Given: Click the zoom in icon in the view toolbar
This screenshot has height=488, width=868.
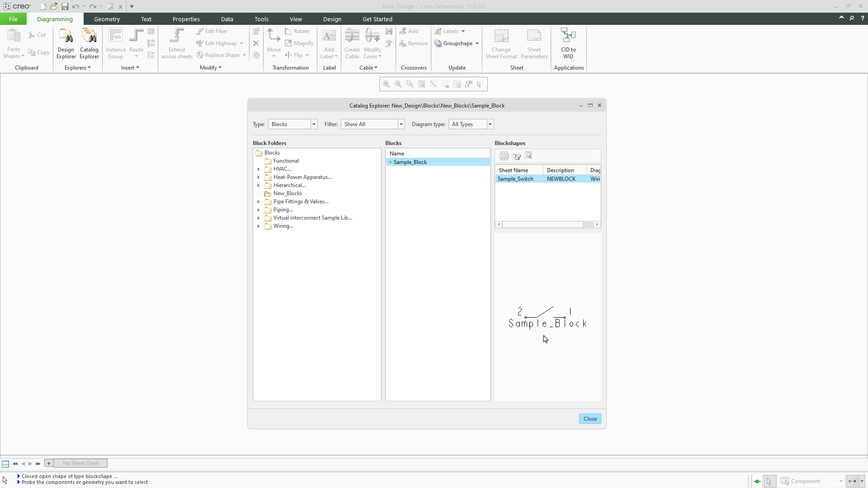Looking at the screenshot, I should [387, 84].
